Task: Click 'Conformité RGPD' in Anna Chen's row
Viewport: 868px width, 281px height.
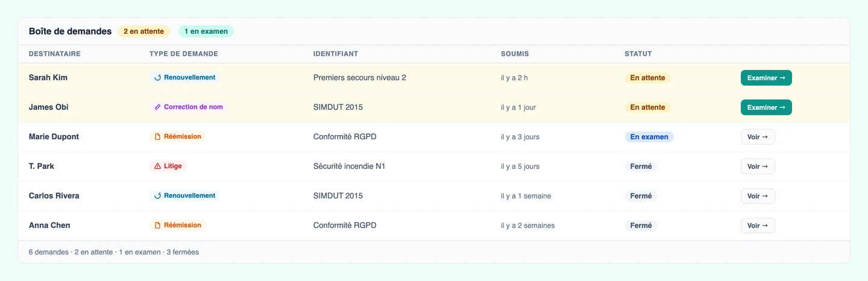Action: [345, 226]
